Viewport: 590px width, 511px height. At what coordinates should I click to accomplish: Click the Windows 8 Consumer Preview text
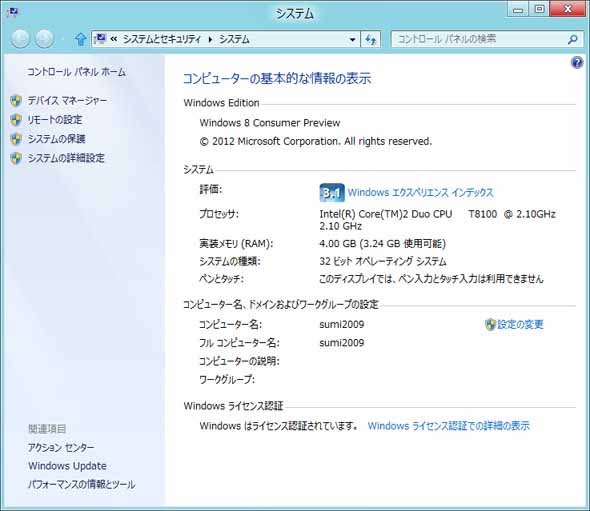coord(270,123)
